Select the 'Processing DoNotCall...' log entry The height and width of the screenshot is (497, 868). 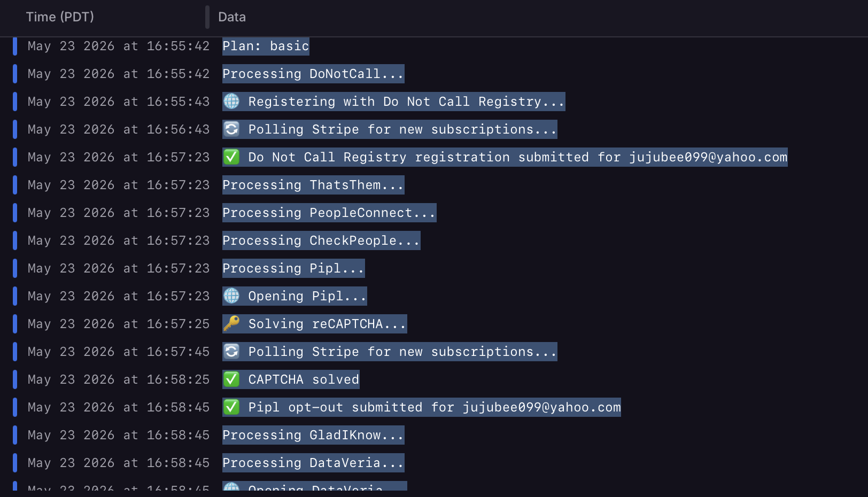pyautogui.click(x=313, y=74)
